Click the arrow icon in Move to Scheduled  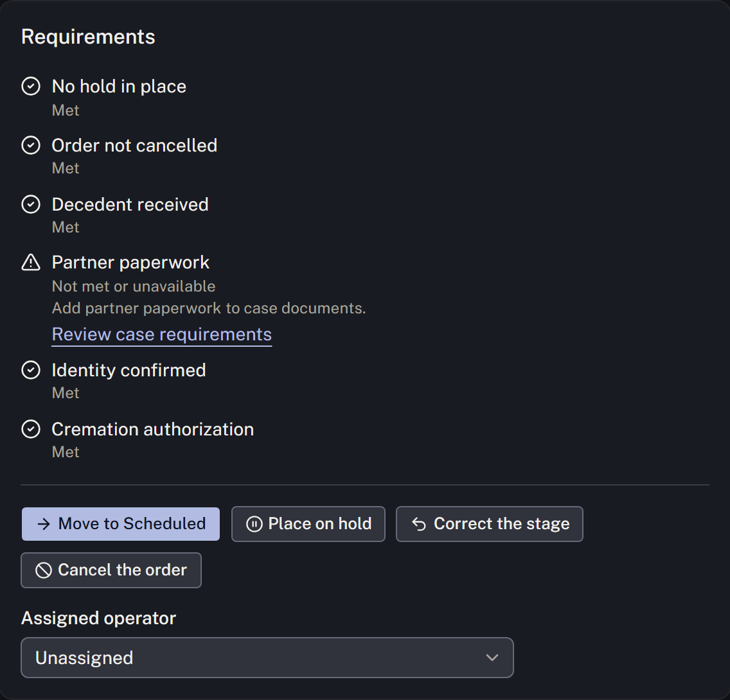[44, 524]
